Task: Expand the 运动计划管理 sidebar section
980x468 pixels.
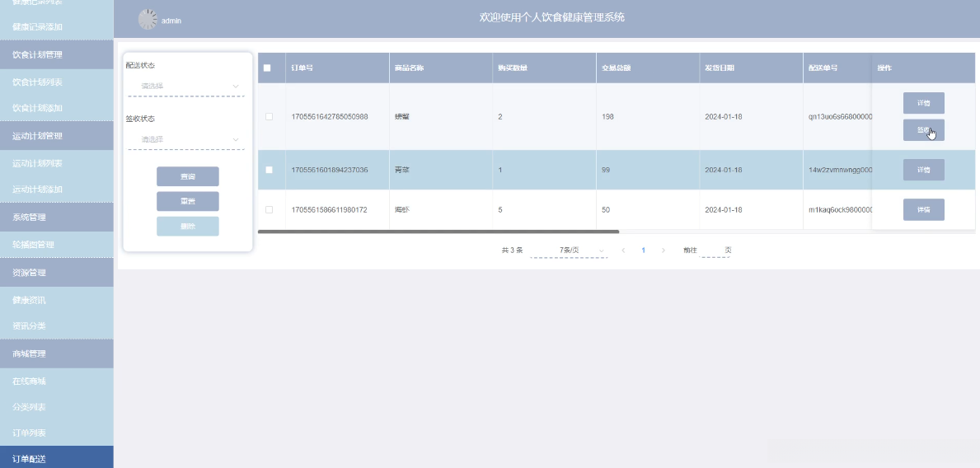Action: click(56, 136)
